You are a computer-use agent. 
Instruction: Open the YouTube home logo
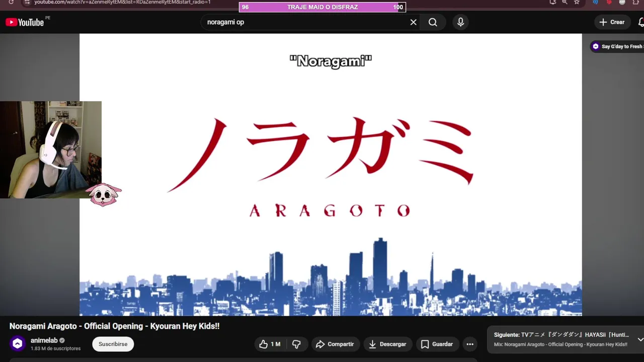click(25, 22)
